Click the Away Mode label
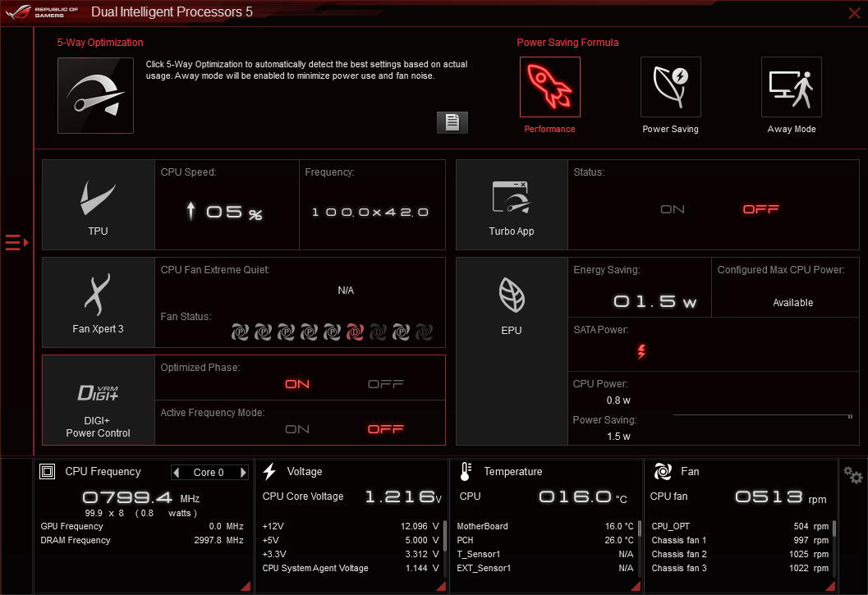The width and height of the screenshot is (868, 595). coord(792,129)
